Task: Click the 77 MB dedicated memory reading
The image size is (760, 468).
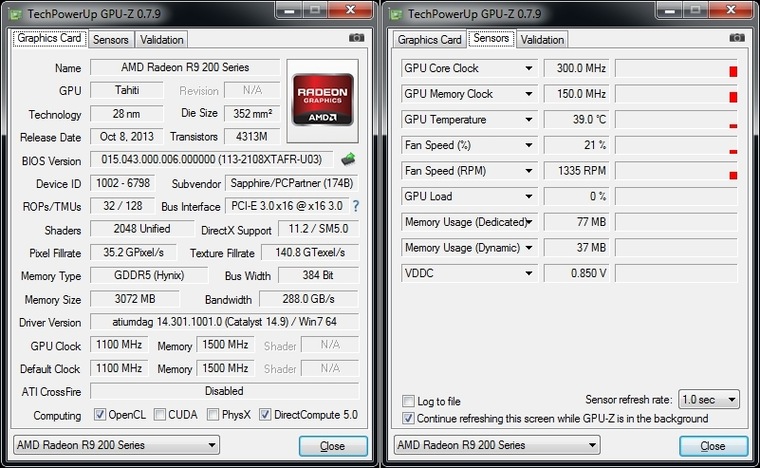Action: coord(576,222)
